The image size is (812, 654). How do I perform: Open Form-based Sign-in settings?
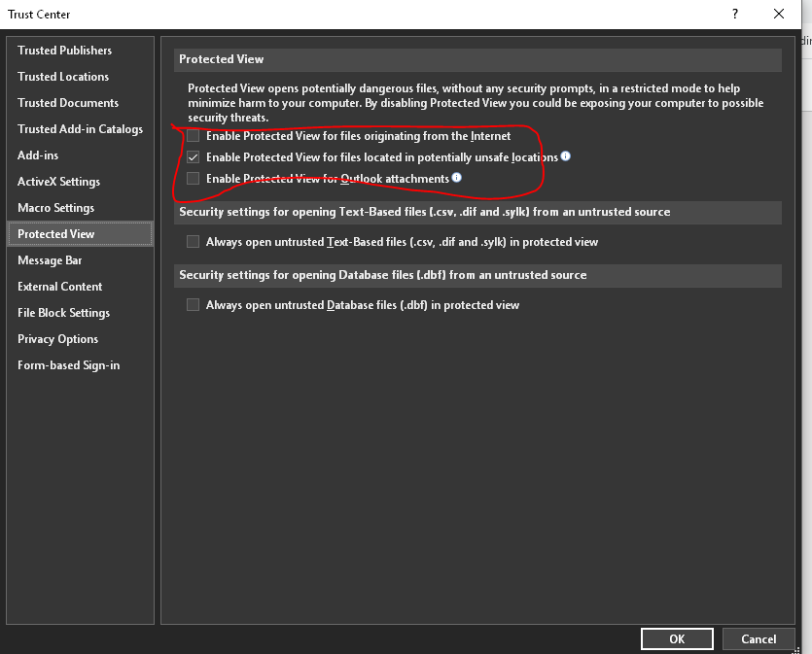coord(80,365)
